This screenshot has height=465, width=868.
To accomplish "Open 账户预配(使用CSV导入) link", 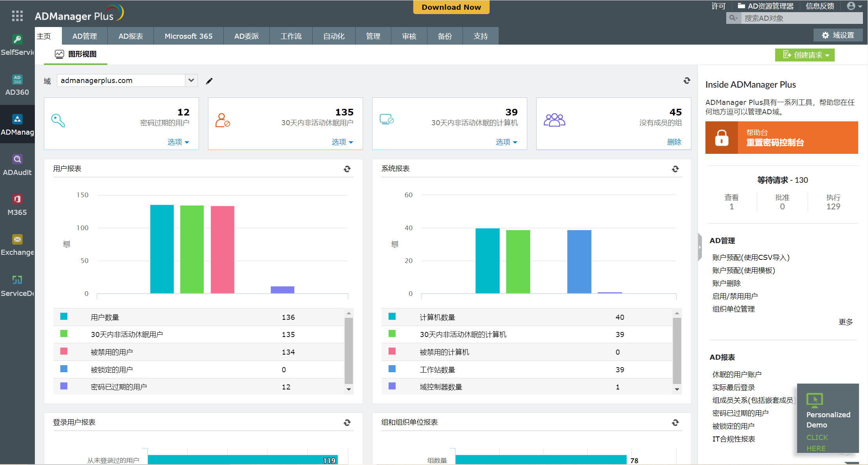I will pyautogui.click(x=751, y=257).
